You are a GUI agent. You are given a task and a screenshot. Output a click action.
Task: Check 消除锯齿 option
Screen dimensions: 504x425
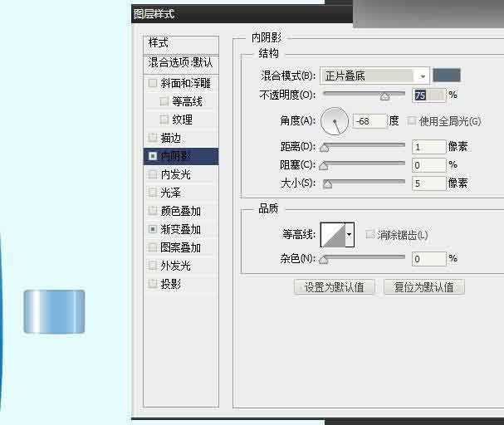[x=370, y=235]
